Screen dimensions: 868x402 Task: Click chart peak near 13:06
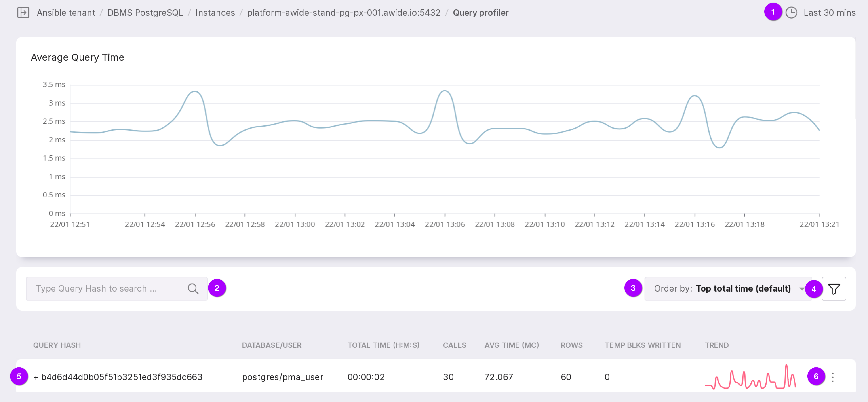click(445, 91)
